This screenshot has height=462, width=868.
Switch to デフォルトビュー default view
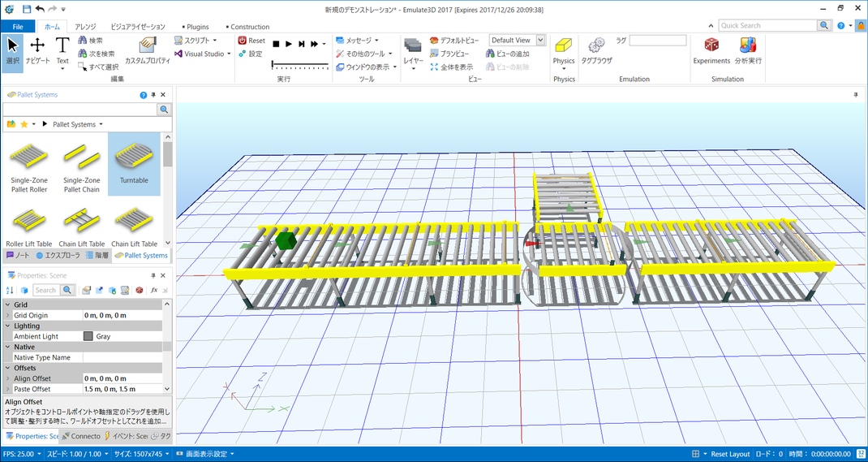point(454,41)
